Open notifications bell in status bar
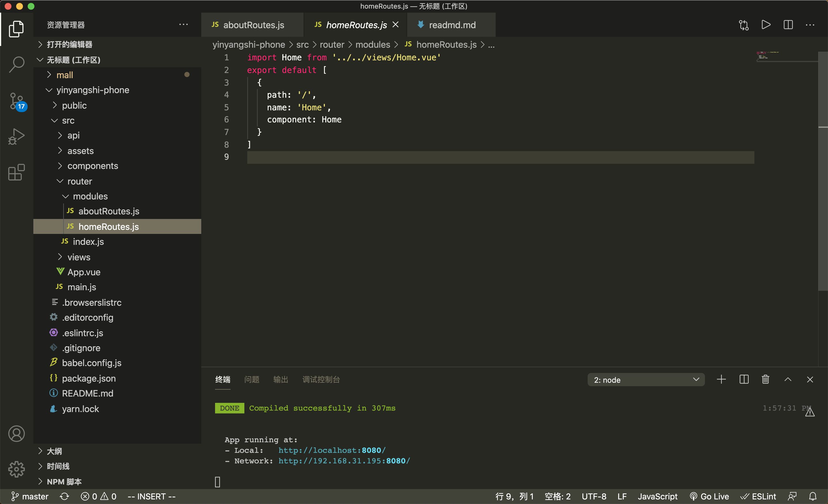828x504 pixels. 813,496
